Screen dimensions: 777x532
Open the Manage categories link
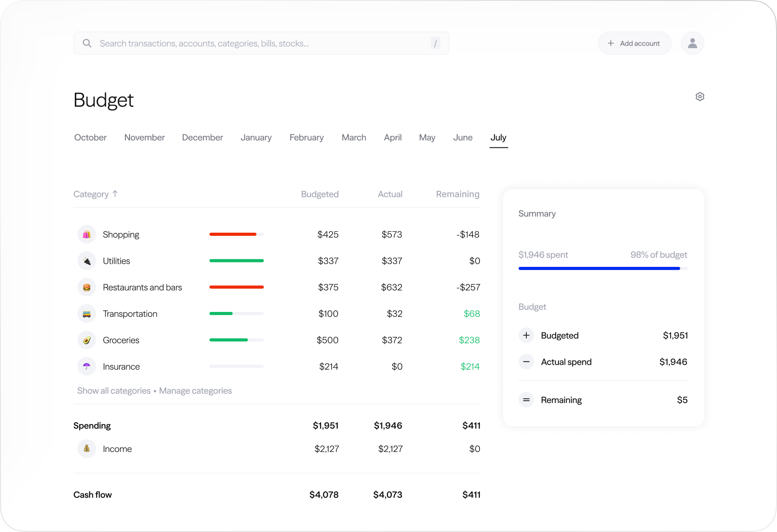195,391
